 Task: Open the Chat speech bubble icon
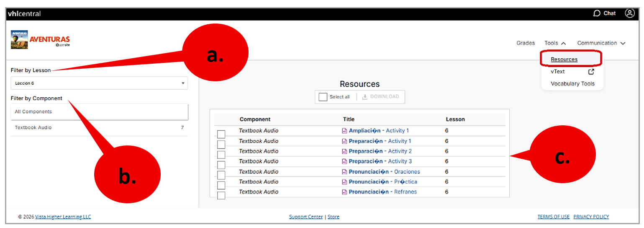(x=597, y=13)
